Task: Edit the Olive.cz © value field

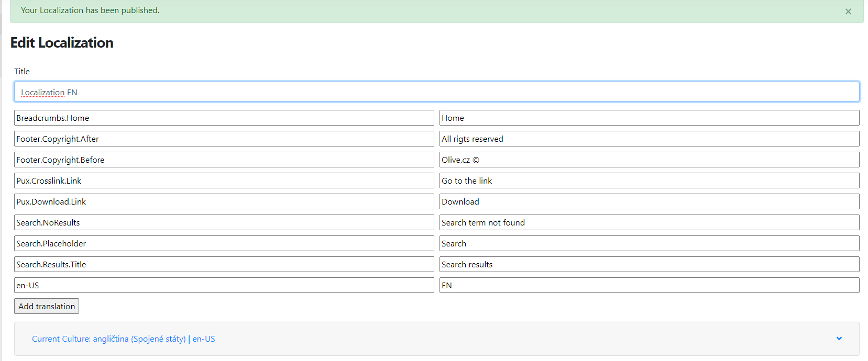Action: coord(649,160)
